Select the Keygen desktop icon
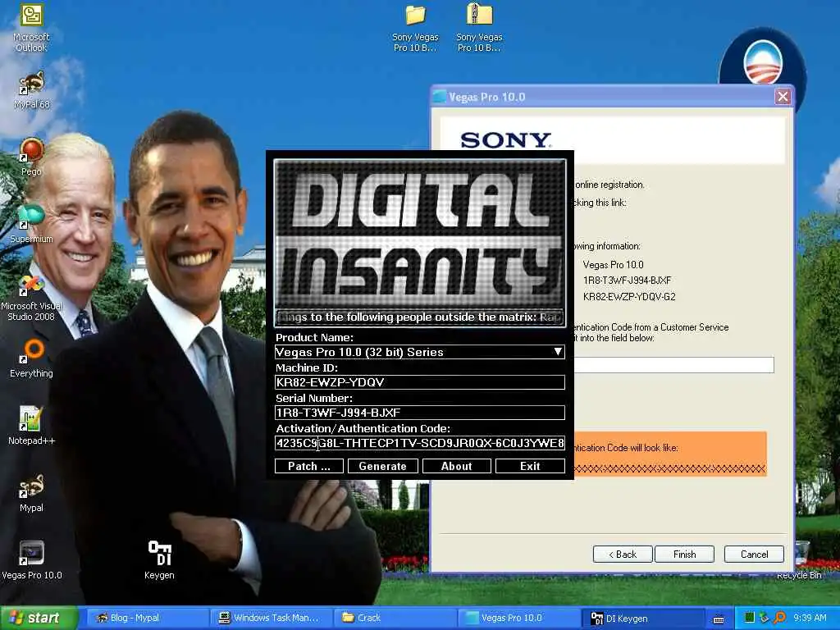 coord(159,559)
